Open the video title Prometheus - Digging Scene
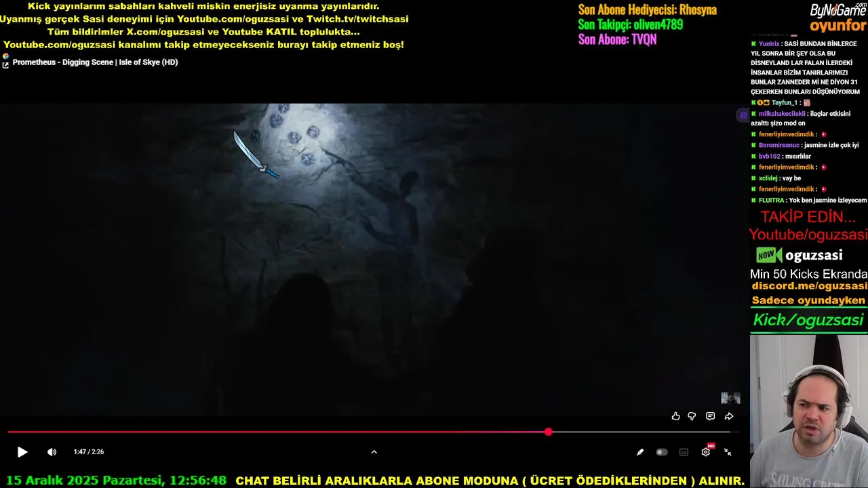Viewport: 868px width, 488px height. pos(95,62)
